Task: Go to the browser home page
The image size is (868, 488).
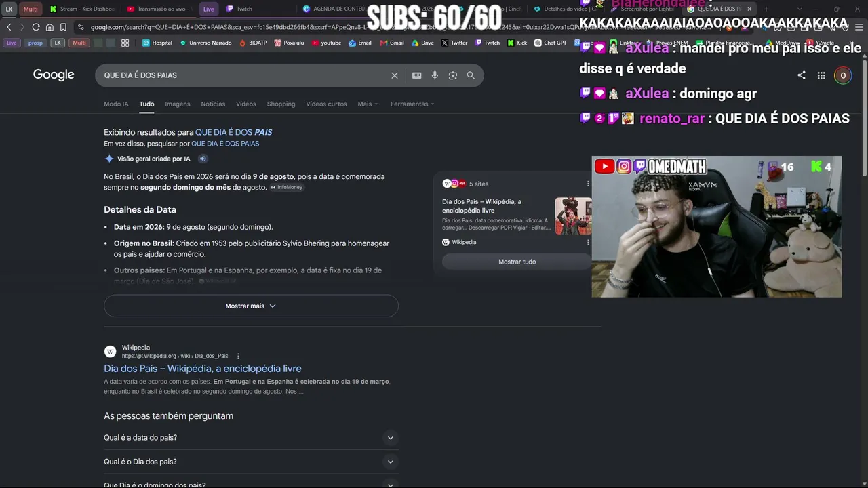Action: tap(50, 27)
